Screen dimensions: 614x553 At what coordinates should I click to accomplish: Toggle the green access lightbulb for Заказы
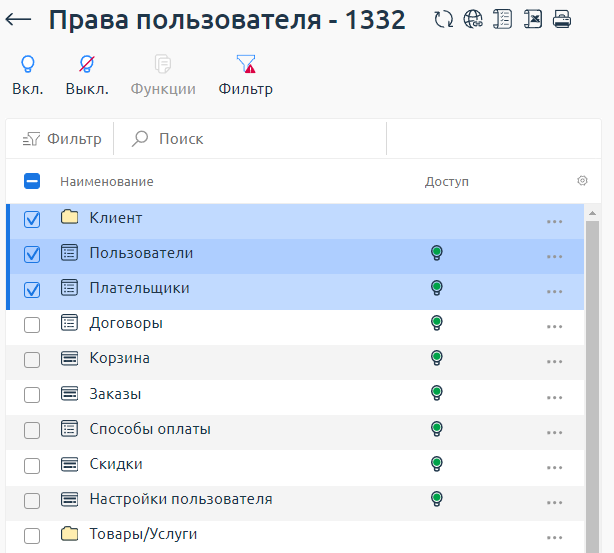coord(436,393)
